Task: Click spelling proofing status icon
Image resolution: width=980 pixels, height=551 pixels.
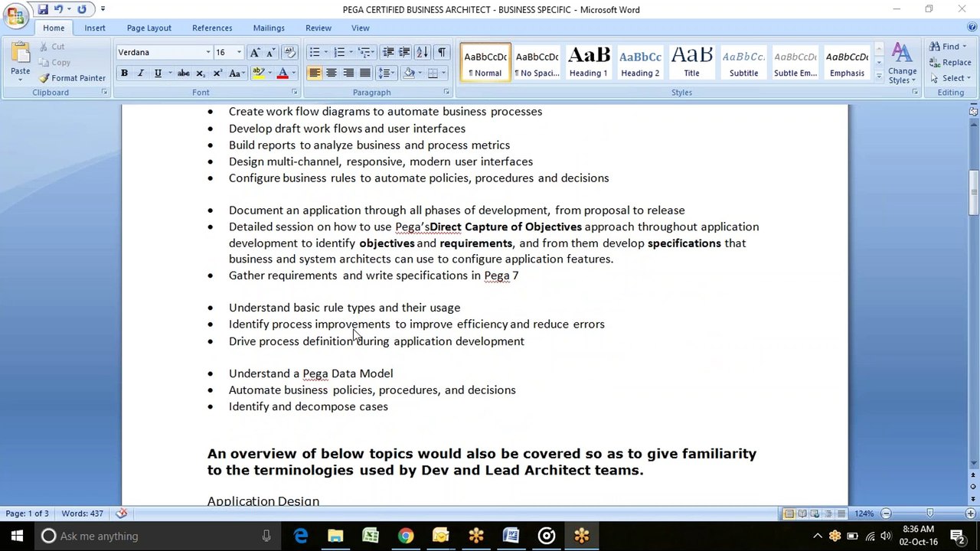Action: pos(121,514)
